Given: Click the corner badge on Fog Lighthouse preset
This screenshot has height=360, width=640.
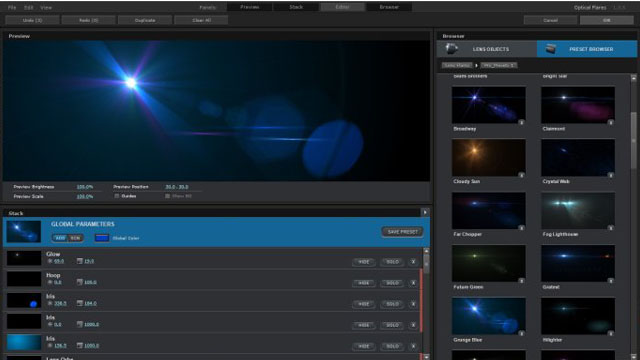Looking at the screenshot, I should pyautogui.click(x=611, y=228).
